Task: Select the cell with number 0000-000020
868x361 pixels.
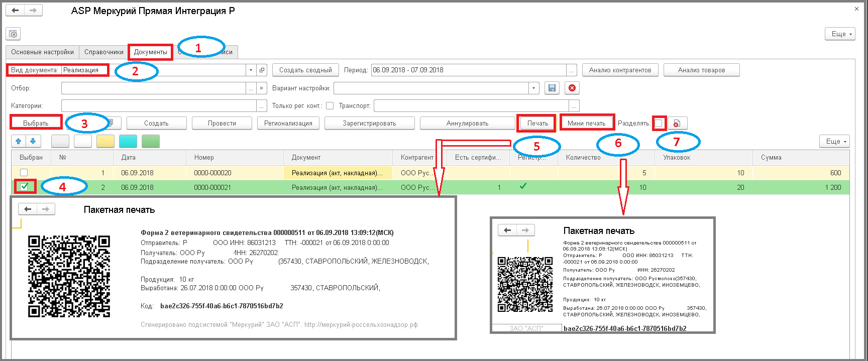Action: [x=235, y=173]
